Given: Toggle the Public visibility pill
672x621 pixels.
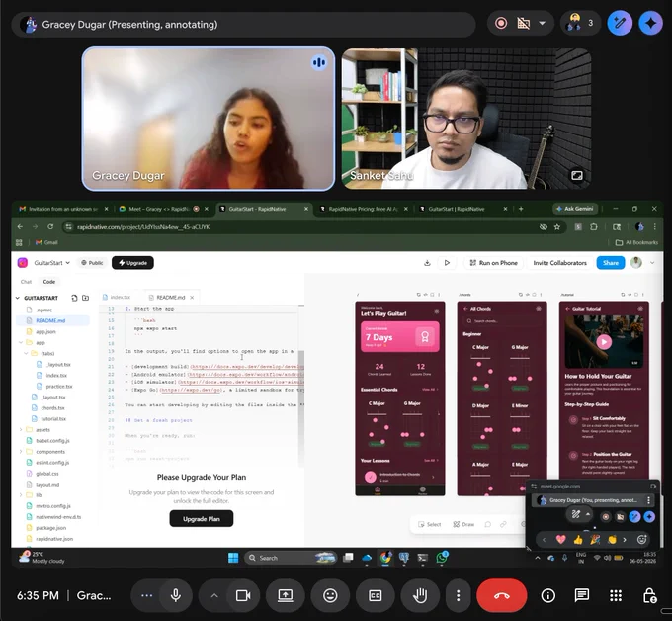Looking at the screenshot, I should (x=92, y=263).
